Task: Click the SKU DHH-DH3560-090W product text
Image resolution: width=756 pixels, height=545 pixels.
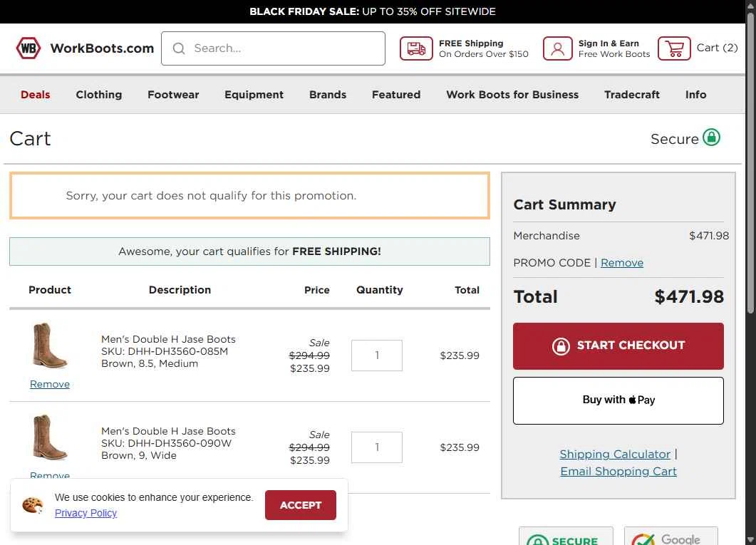Action: coord(166,443)
